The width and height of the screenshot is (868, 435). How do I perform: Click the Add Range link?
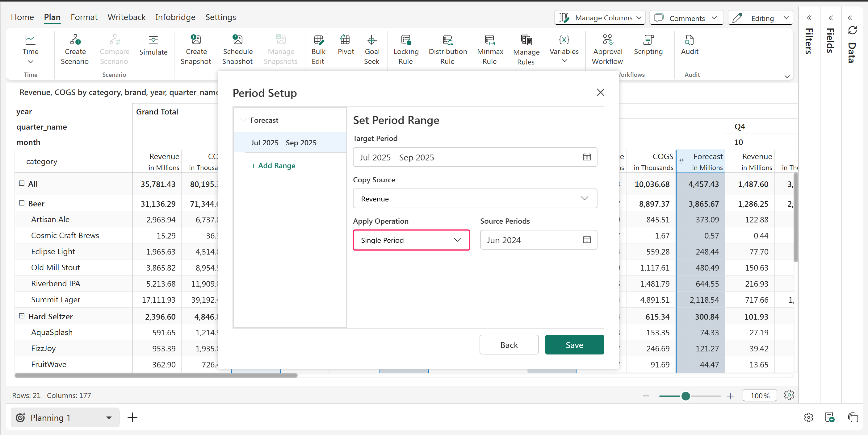pos(273,166)
